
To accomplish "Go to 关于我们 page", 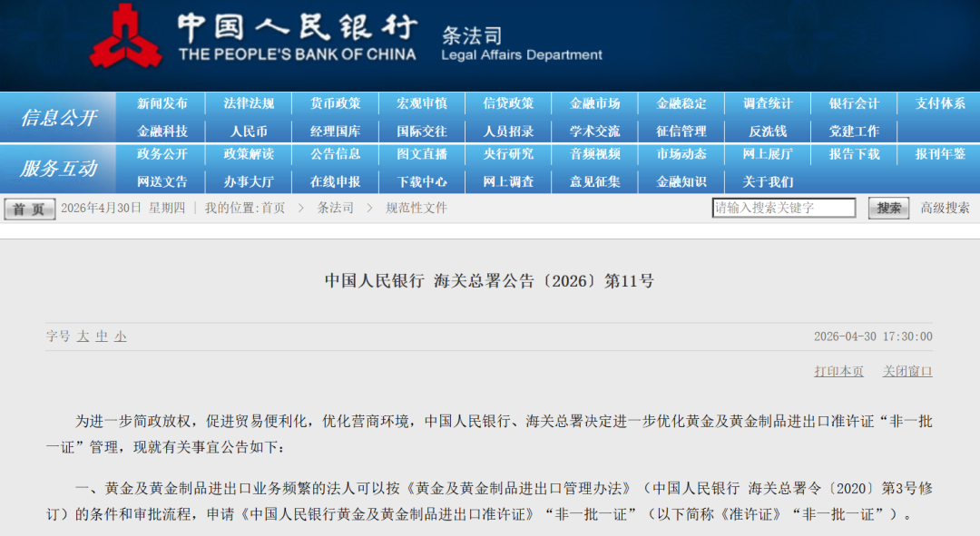I will pyautogui.click(x=768, y=181).
